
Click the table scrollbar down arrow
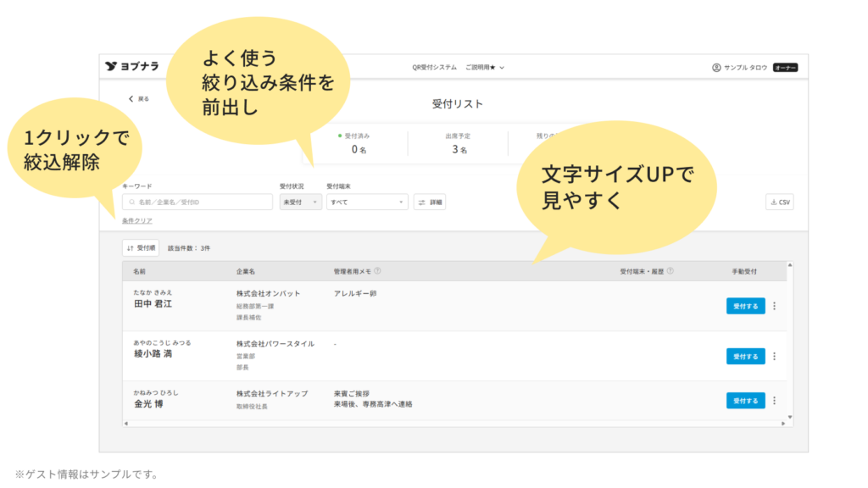coord(790,417)
